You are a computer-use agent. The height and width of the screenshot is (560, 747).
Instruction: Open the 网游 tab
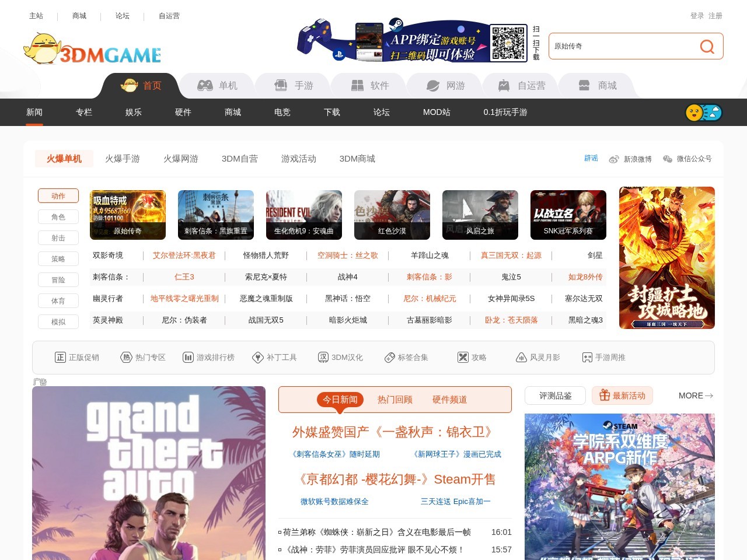click(445, 86)
